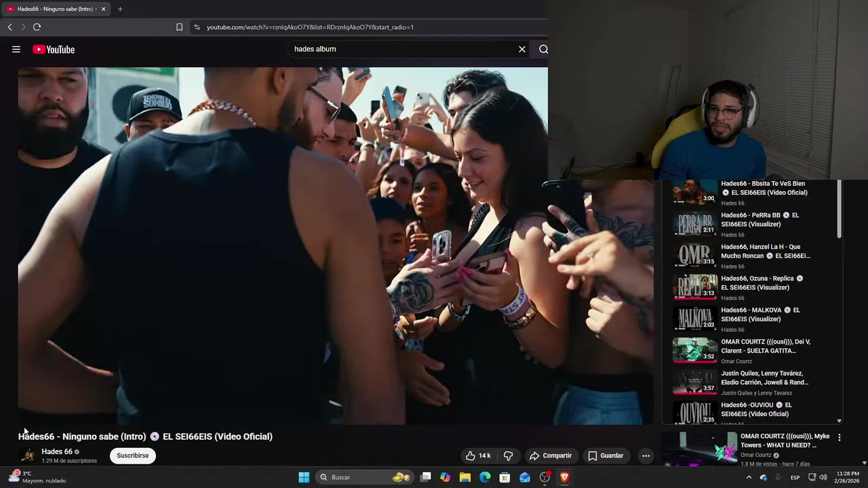868x488 pixels.
Task: Open File Explorer from the taskbar
Action: [x=465, y=477]
